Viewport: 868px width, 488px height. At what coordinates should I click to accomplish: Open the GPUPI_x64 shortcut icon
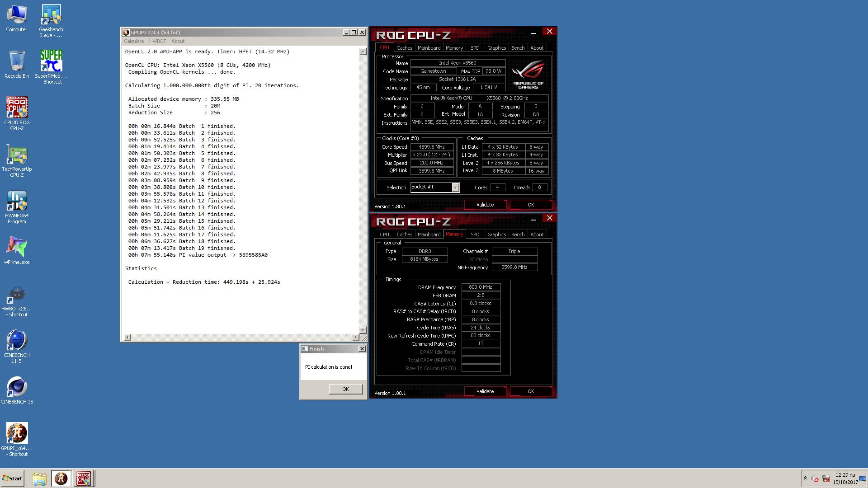coord(17,440)
